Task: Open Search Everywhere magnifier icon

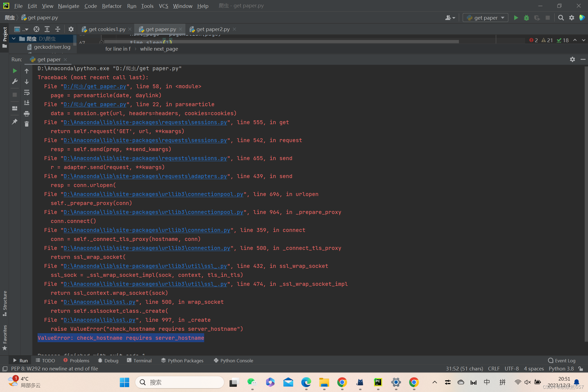Action: [561, 18]
